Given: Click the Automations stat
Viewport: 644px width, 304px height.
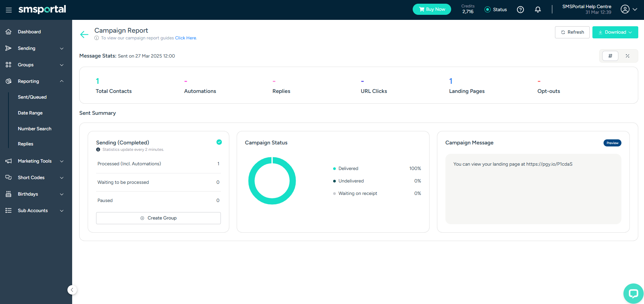Looking at the screenshot, I should [x=200, y=86].
